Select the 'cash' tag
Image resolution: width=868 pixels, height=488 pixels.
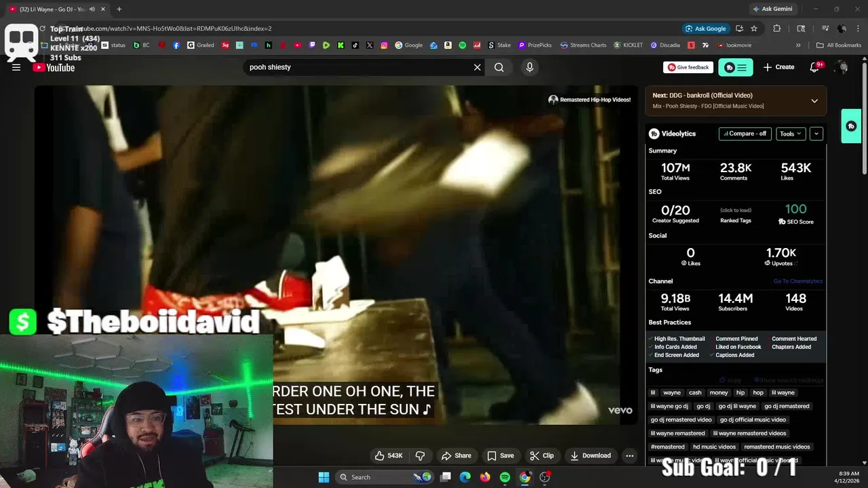(x=695, y=392)
